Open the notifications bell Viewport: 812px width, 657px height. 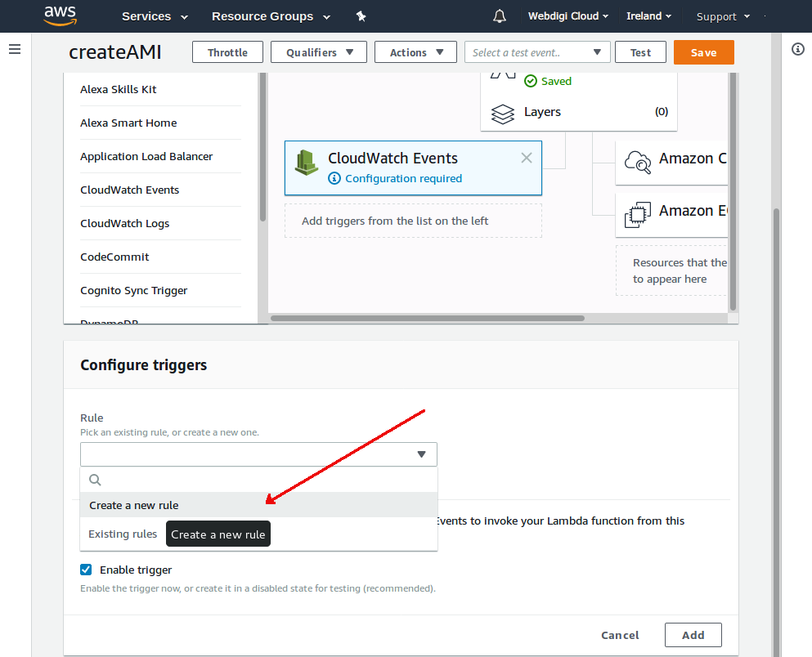(x=499, y=16)
